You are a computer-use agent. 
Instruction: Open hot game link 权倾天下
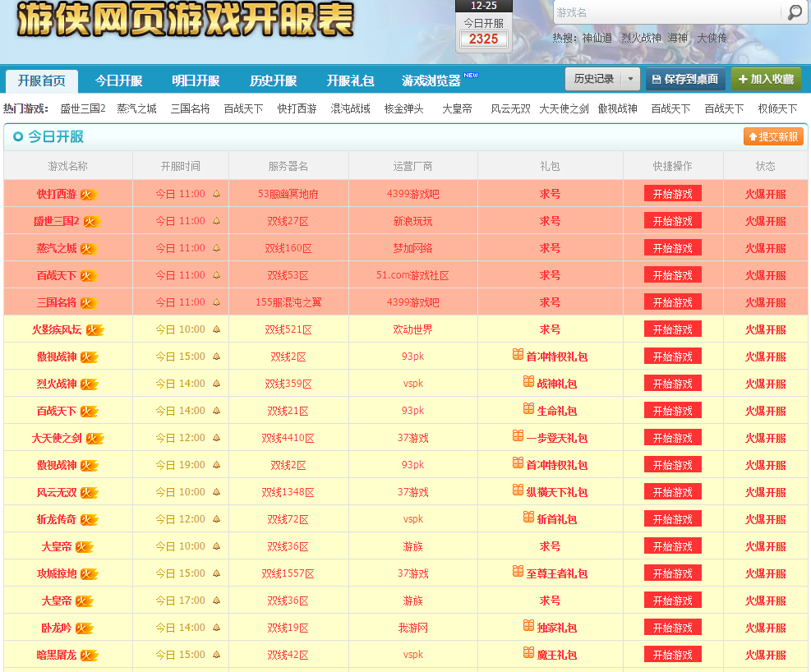[778, 108]
